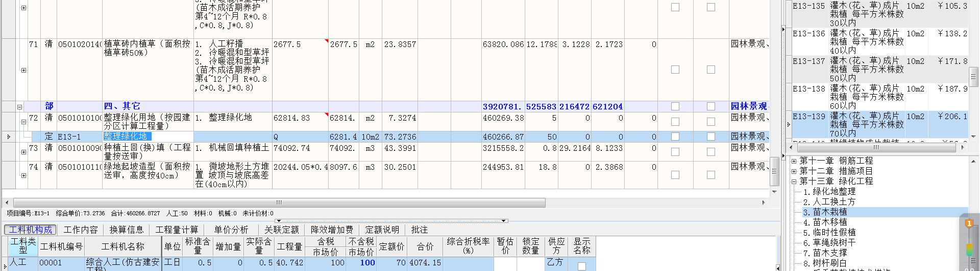Select 5.临时性假植 tree node
Viewport: 980px width, 271px height.
click(x=829, y=233)
